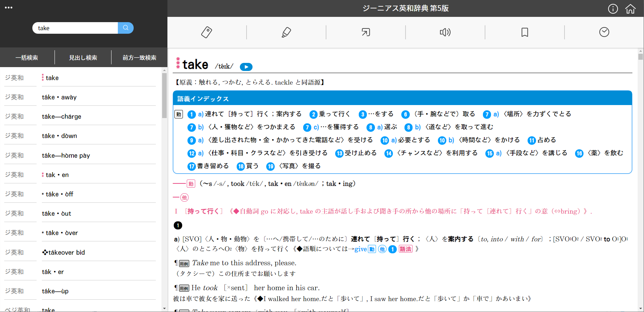Click the results list scrollbar thumb
Viewport: 644px width, 312px height.
tap(164, 96)
